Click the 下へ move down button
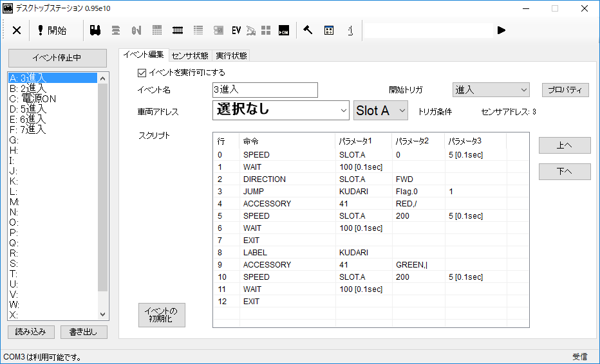600x364 pixels. (x=565, y=171)
